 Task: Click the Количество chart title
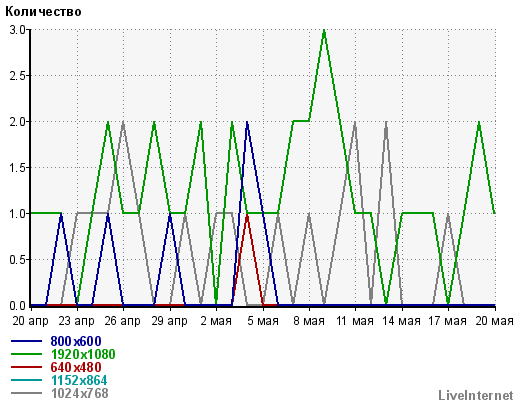tap(43, 12)
